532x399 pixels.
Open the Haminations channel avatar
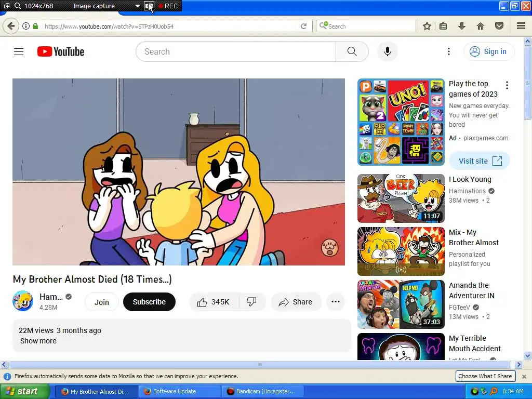(23, 301)
